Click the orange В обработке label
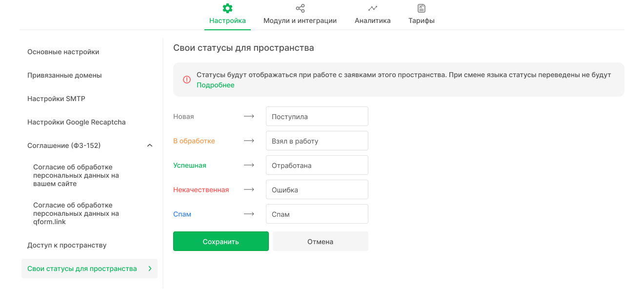The width and height of the screenshot is (644, 291). (194, 141)
